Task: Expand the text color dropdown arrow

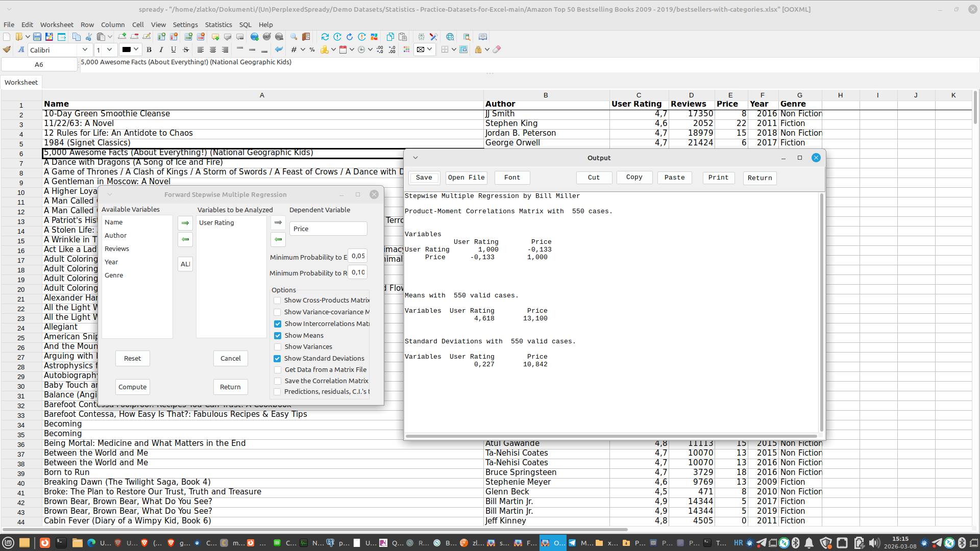Action: [136, 49]
